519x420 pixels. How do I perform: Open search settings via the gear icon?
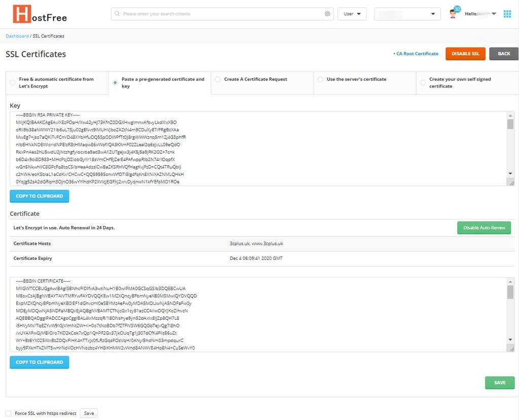click(x=327, y=14)
